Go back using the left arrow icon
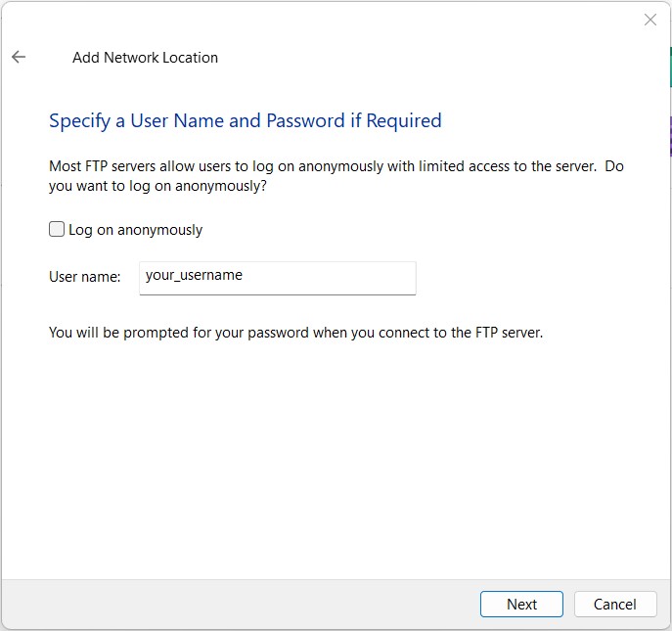The height and width of the screenshot is (631, 672). click(x=19, y=57)
